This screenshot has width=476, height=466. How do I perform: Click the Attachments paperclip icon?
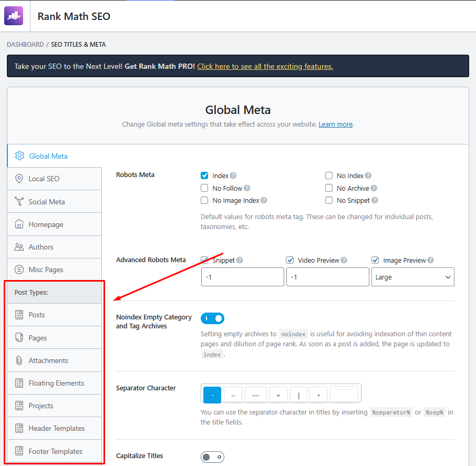pos(19,360)
